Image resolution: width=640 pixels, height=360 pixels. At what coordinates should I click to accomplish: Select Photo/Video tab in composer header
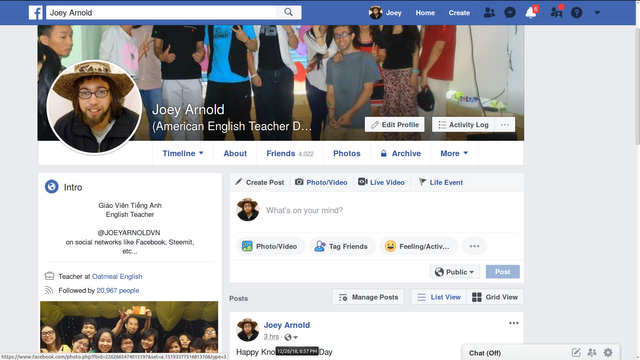(321, 182)
